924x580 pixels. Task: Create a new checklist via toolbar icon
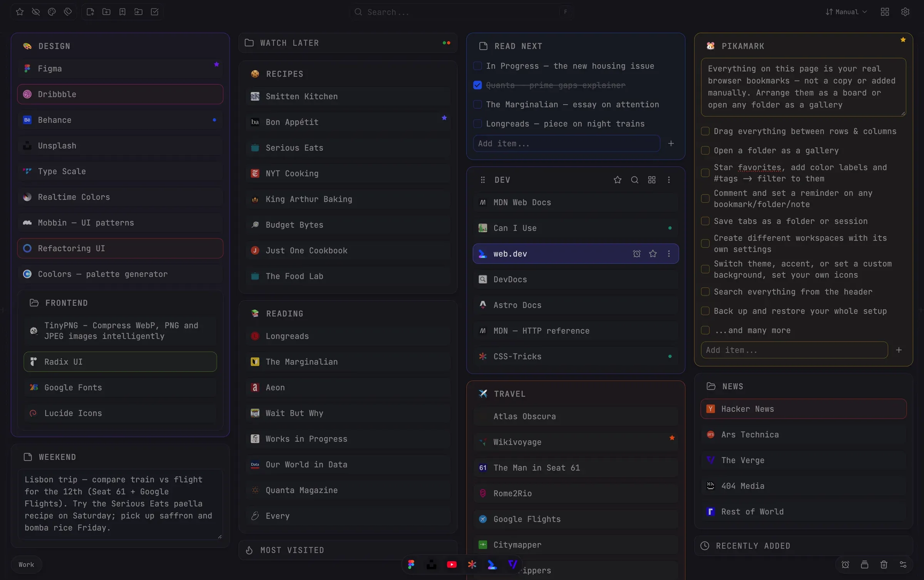[155, 12]
